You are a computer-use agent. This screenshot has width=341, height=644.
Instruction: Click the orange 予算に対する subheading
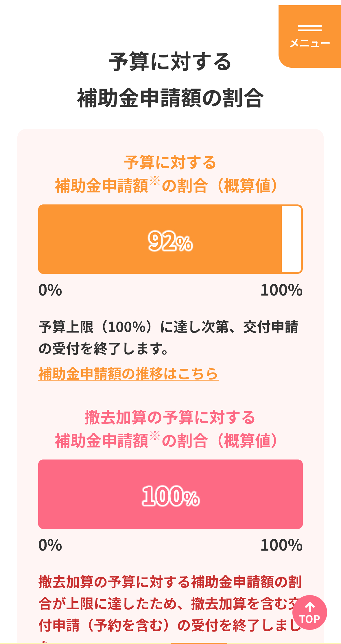tap(170, 162)
